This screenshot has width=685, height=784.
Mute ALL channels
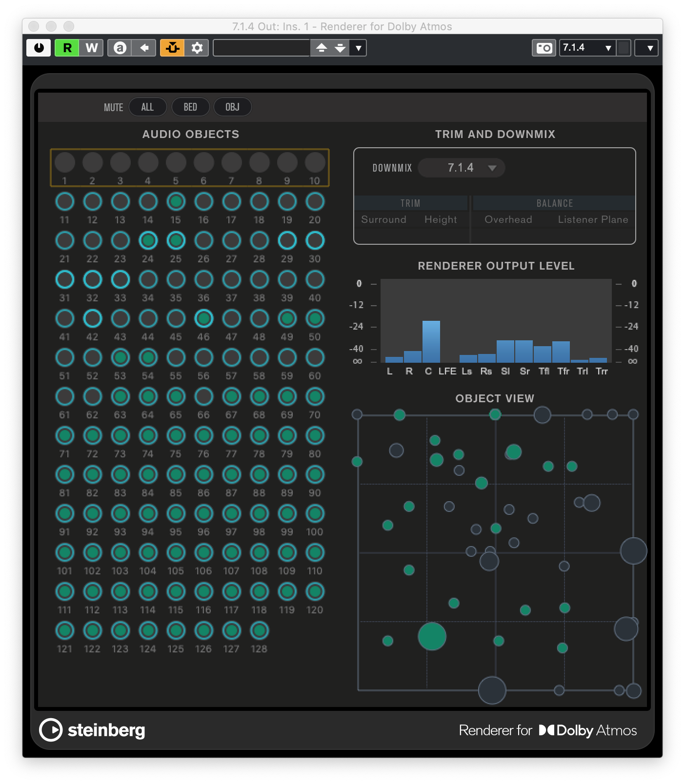(147, 107)
